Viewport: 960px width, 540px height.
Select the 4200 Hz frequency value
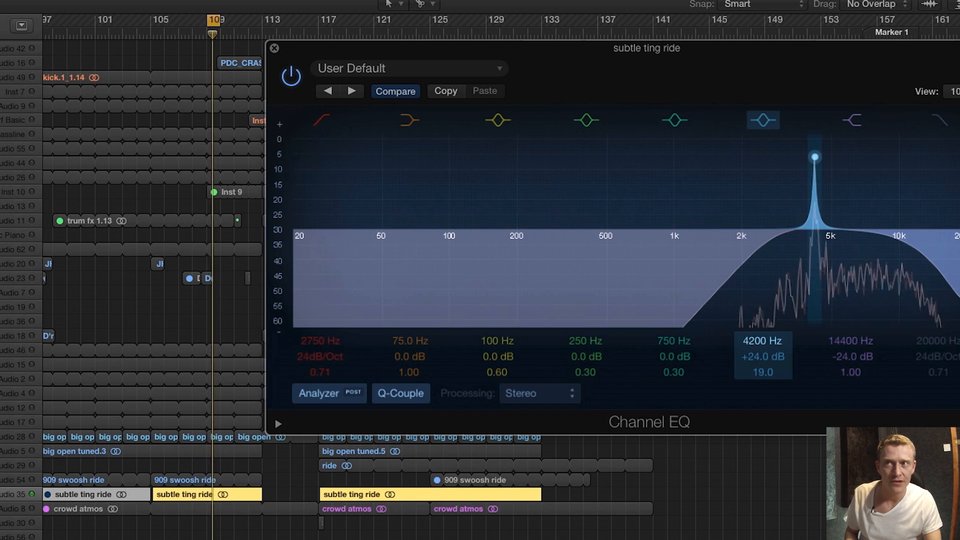pyautogui.click(x=762, y=340)
